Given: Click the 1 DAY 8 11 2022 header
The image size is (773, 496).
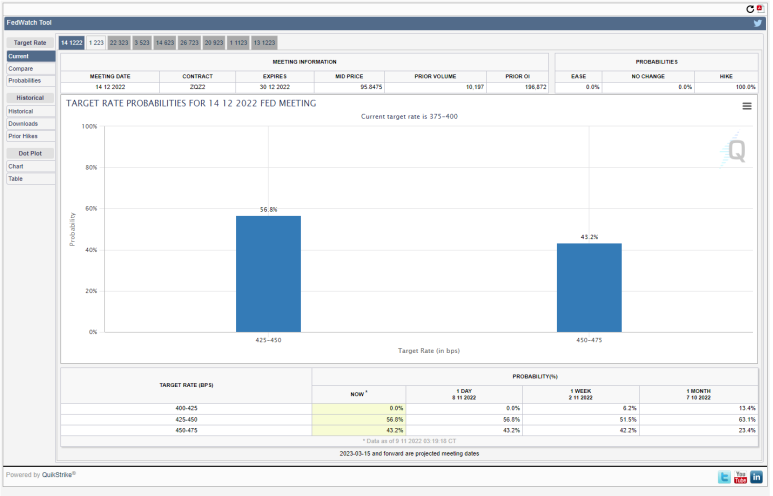Looking at the screenshot, I should point(464,394).
